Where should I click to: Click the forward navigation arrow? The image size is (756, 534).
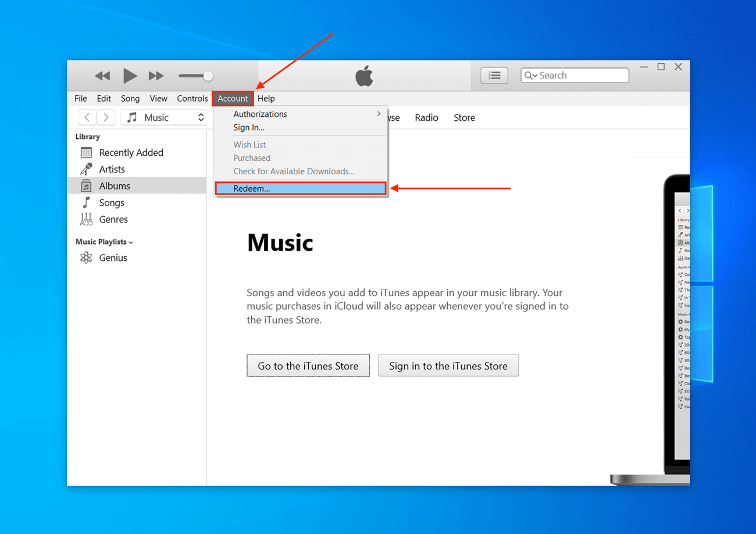(106, 117)
